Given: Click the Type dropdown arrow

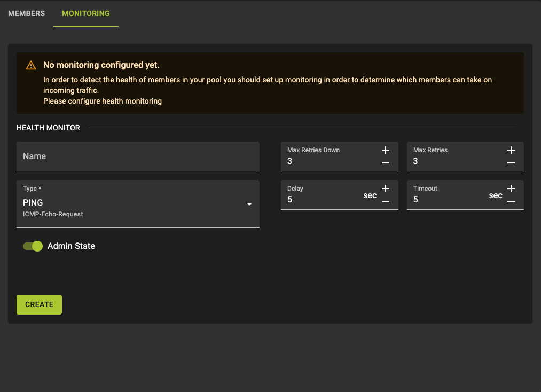Looking at the screenshot, I should (x=249, y=204).
